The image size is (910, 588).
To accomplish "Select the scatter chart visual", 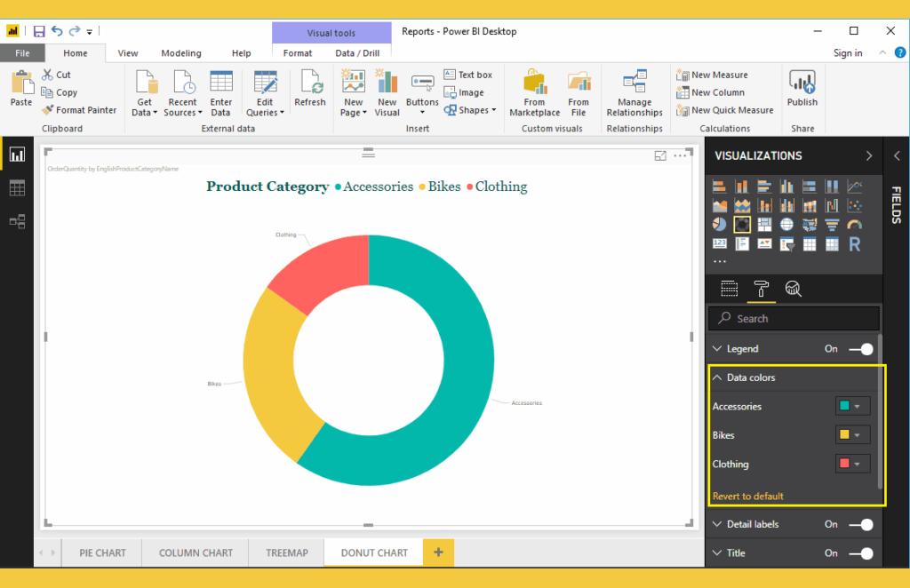I will (x=855, y=205).
